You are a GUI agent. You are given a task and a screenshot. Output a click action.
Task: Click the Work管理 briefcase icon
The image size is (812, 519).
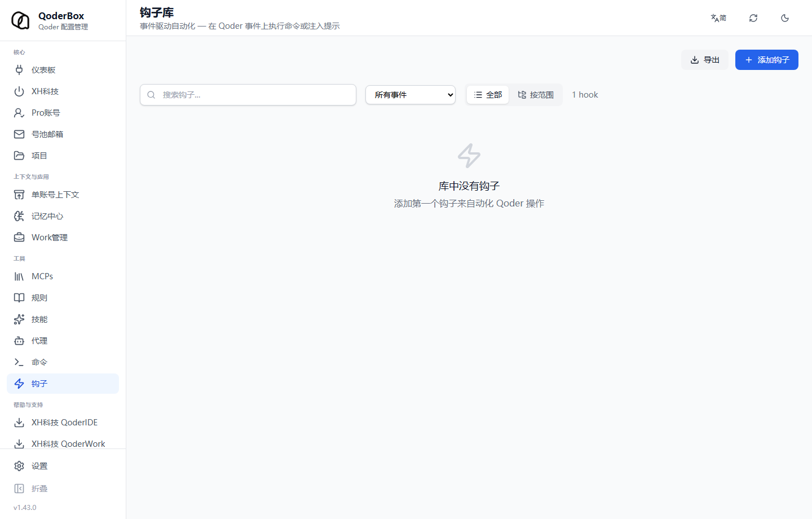point(19,237)
